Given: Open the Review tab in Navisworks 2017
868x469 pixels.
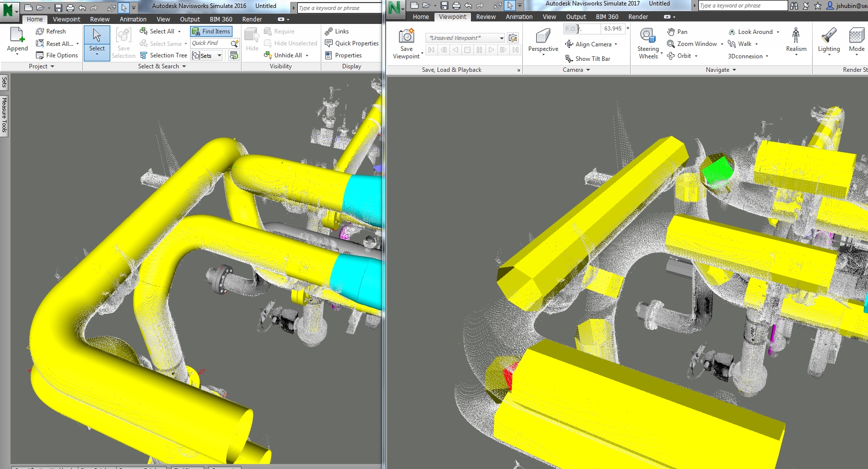Looking at the screenshot, I should pyautogui.click(x=485, y=16).
